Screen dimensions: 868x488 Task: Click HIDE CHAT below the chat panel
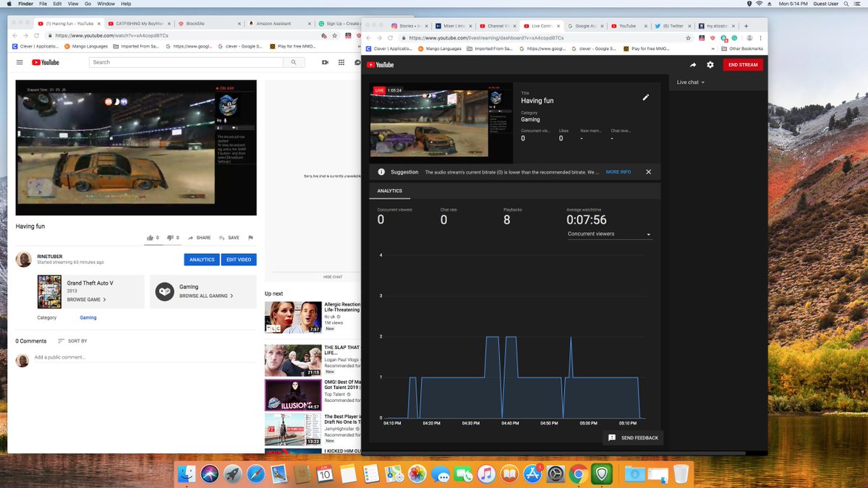pos(333,277)
